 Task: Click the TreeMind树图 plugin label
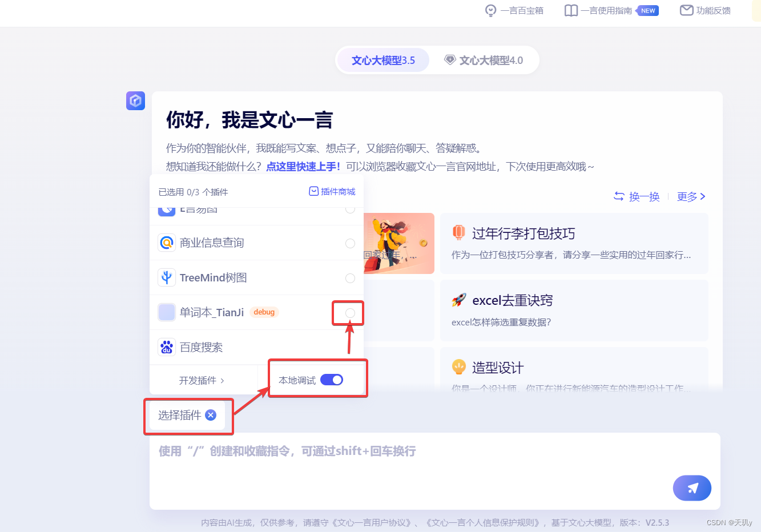pyautogui.click(x=214, y=277)
